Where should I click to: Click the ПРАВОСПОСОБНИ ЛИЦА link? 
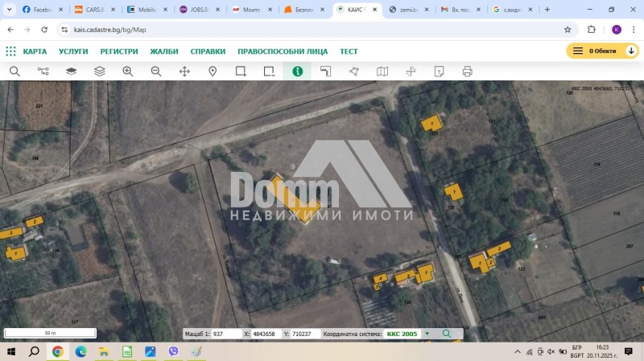coord(283,51)
